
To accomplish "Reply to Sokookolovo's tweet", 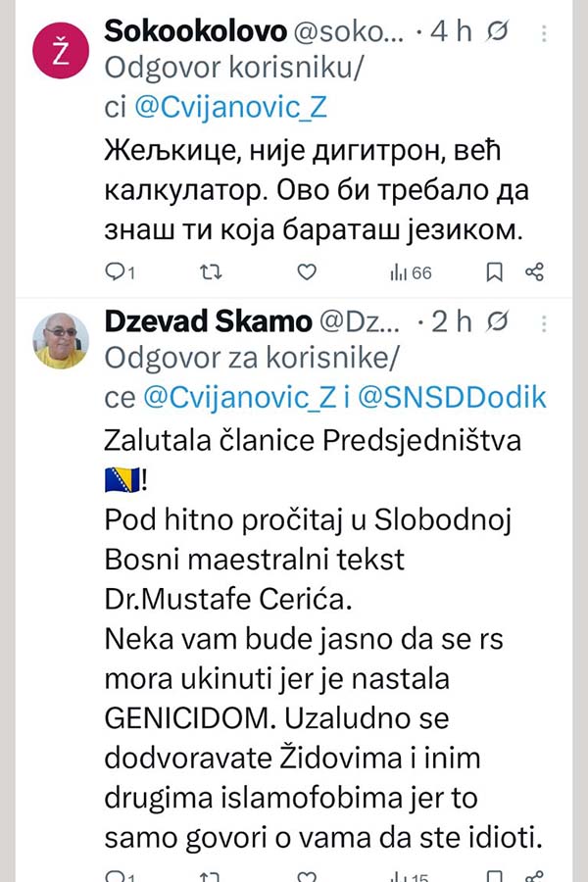I will pyautogui.click(x=118, y=272).
